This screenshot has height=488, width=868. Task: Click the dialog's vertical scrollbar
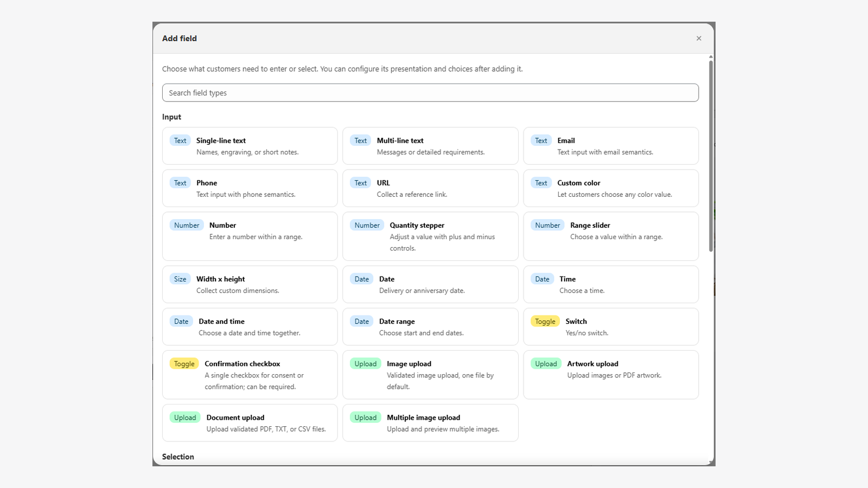coord(711,156)
